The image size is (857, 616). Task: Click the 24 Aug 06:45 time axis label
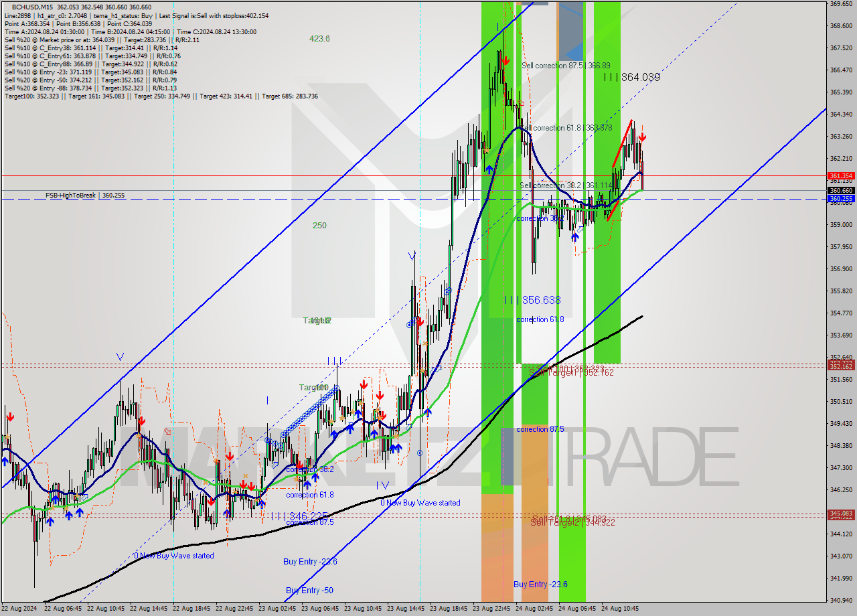[577, 609]
